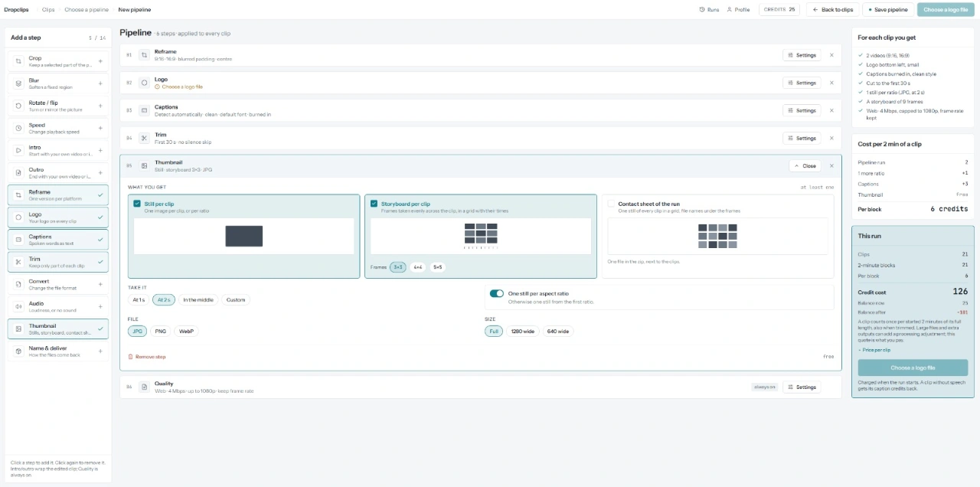Open Settings for the Reframe step
The width and height of the screenshot is (980, 487).
802,55
